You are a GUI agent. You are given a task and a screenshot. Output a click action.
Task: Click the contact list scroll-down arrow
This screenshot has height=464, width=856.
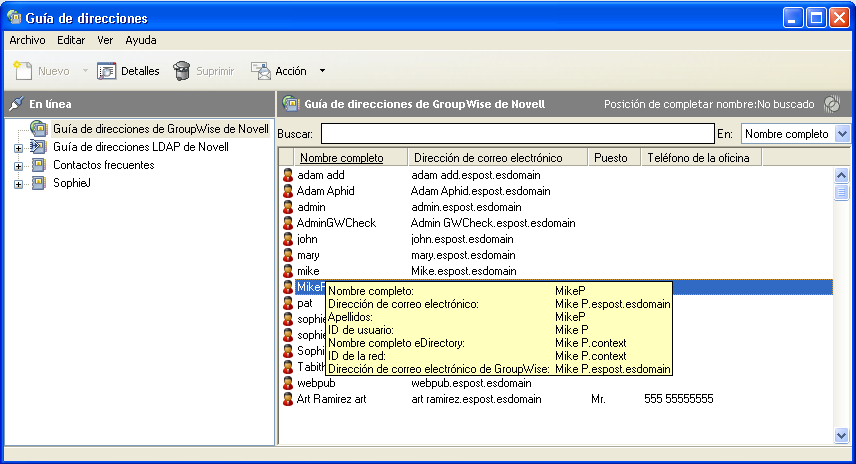click(841, 435)
